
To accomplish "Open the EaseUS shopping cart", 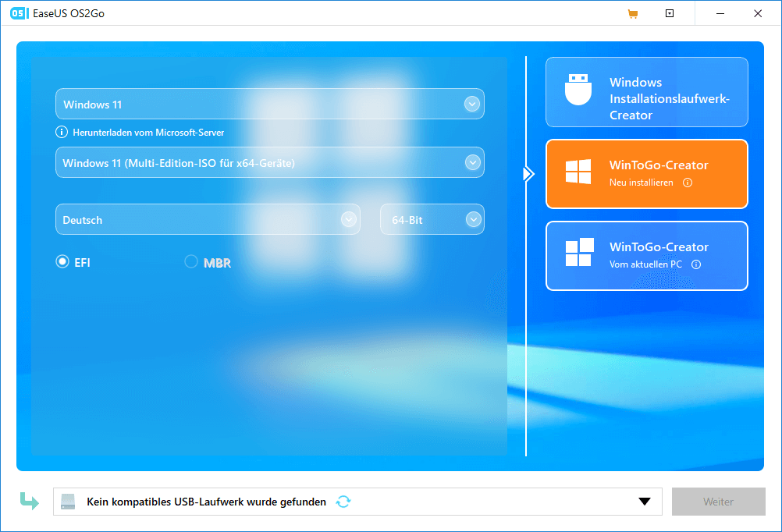I will coord(633,13).
